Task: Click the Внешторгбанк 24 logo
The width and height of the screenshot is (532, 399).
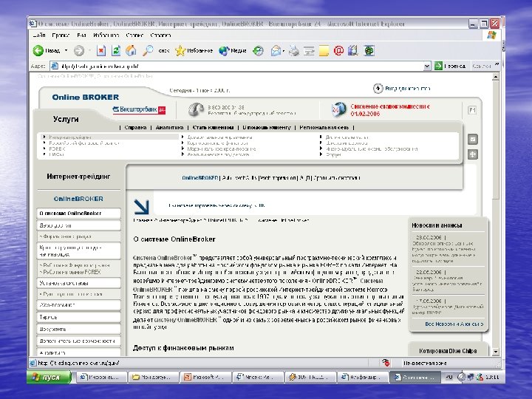Action: [x=139, y=109]
